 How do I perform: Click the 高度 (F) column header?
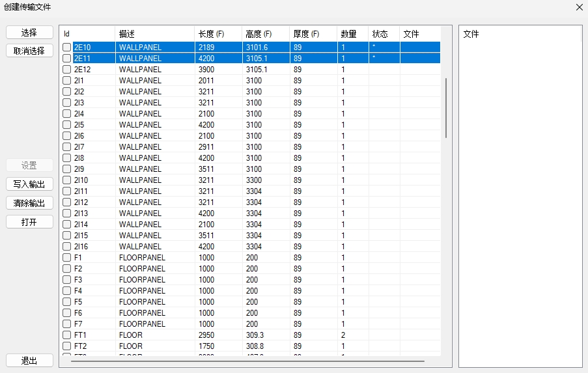click(x=266, y=34)
